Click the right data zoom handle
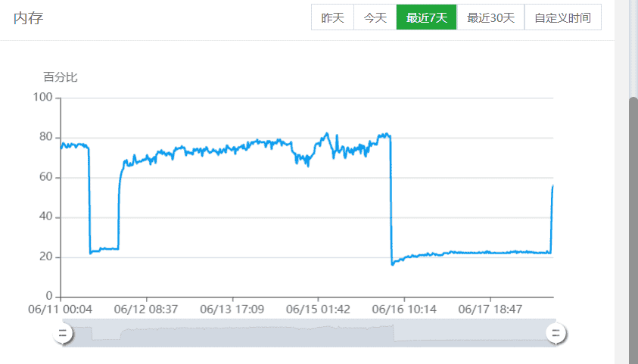Viewport: 638px width, 364px height. pyautogui.click(x=556, y=333)
